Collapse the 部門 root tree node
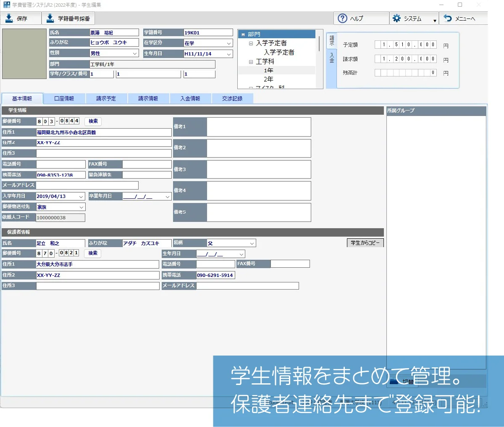 [243, 34]
